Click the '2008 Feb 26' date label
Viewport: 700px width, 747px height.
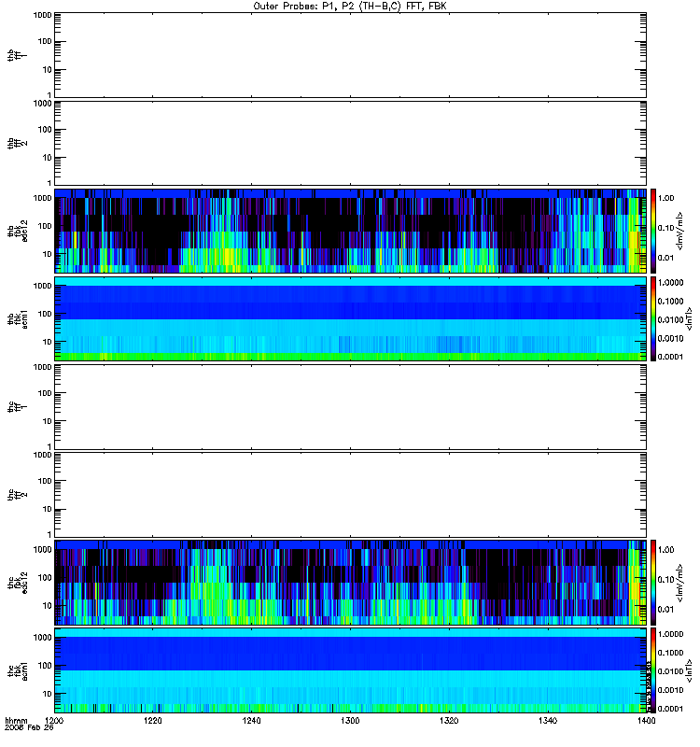[x=29, y=728]
